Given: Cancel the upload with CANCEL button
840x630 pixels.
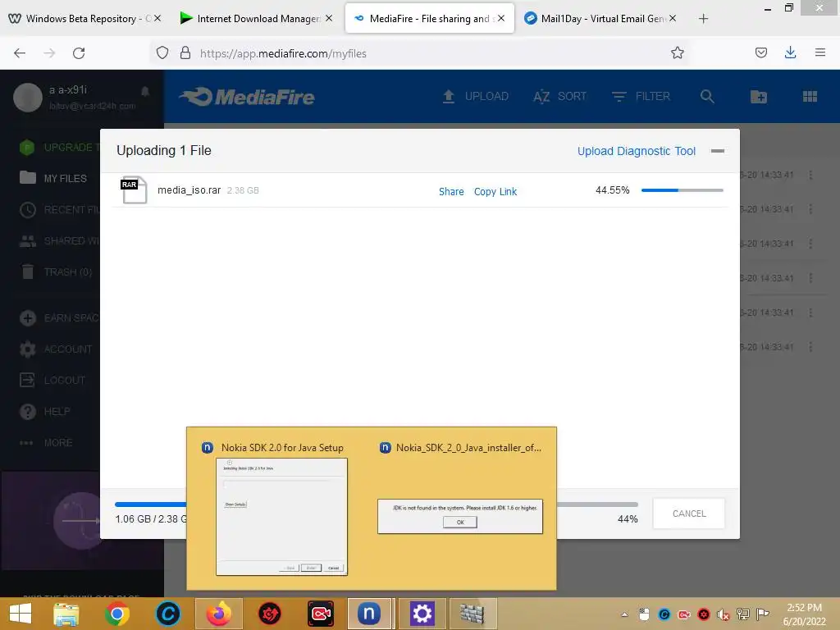Looking at the screenshot, I should tap(689, 514).
